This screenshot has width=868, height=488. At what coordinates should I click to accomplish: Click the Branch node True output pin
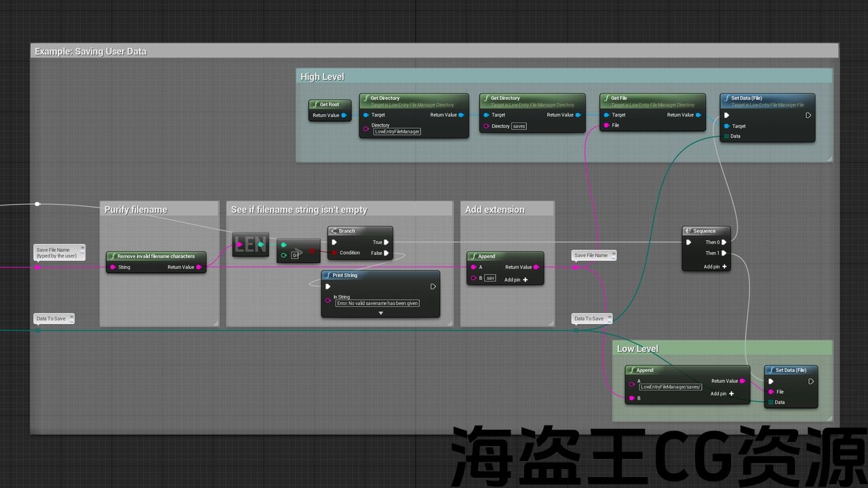tap(386, 242)
